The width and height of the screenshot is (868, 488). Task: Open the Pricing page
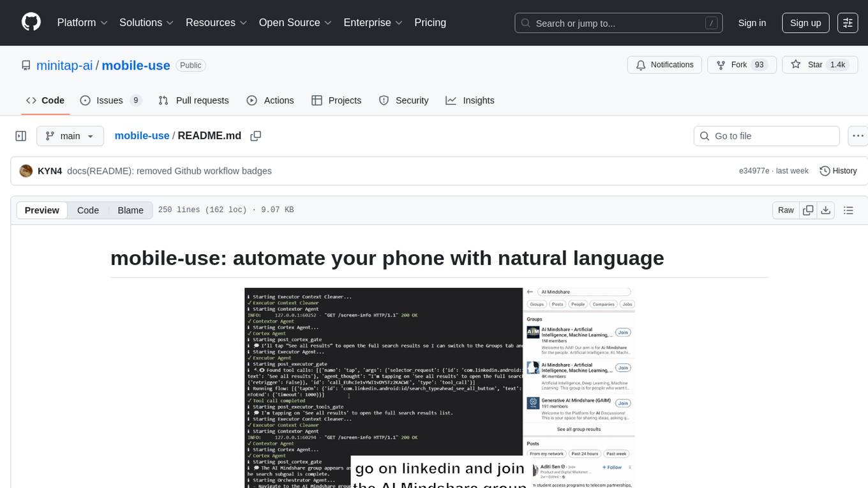point(430,22)
